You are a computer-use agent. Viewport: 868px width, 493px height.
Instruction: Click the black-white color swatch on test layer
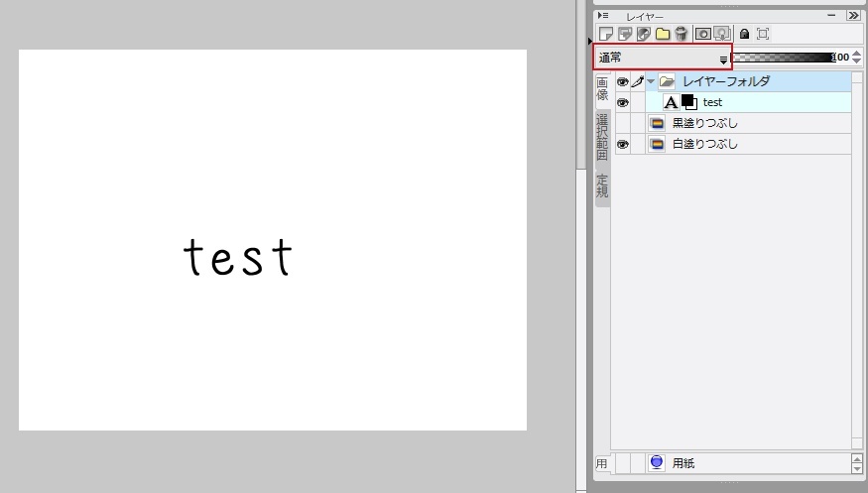tap(689, 102)
